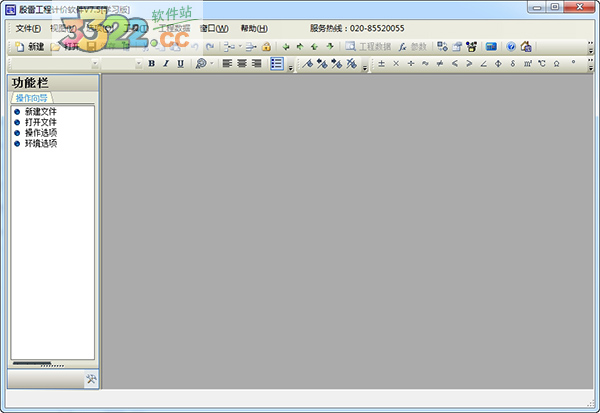600x413 pixels.
Task: Click the gold padlock lock icon
Action: point(266,47)
